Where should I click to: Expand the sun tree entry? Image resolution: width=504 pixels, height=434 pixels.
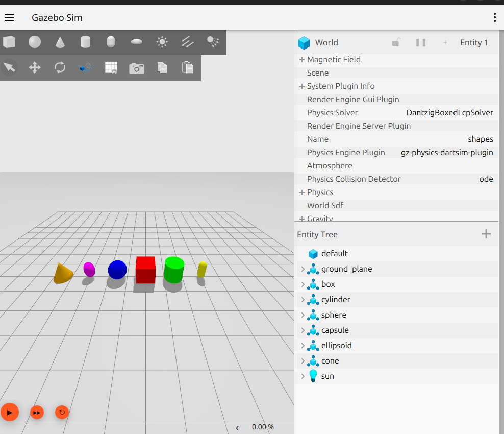click(x=303, y=376)
